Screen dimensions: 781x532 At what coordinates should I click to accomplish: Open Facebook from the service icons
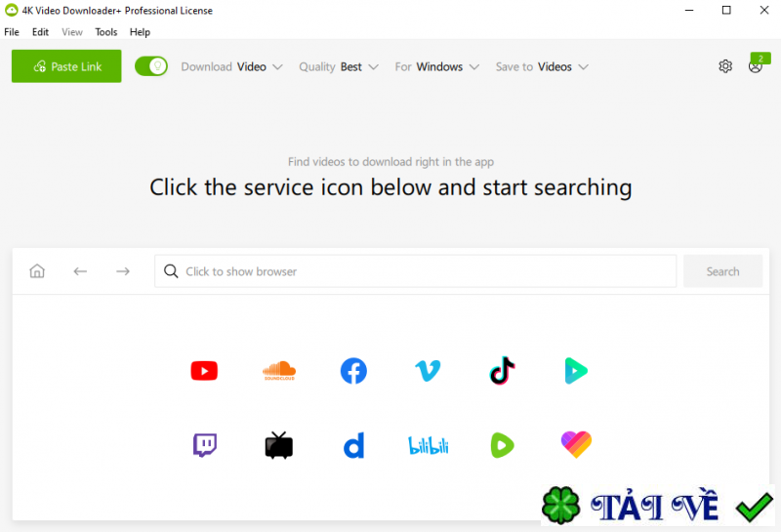[353, 371]
